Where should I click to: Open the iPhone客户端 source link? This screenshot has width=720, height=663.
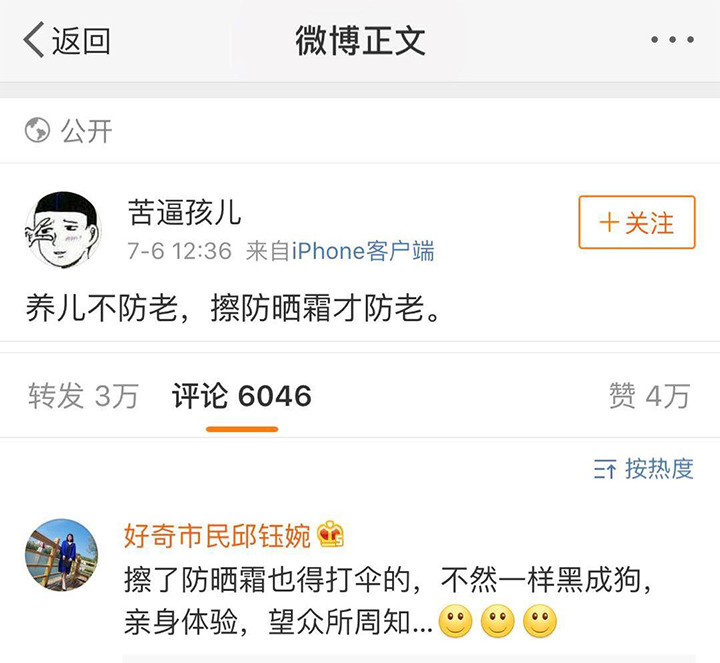[363, 251]
